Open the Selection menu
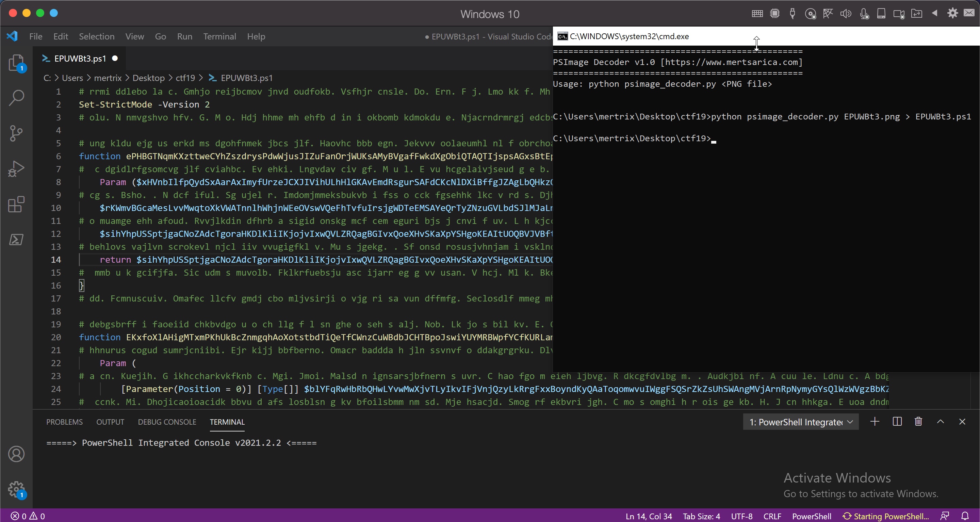The width and height of the screenshot is (980, 522). (97, 36)
